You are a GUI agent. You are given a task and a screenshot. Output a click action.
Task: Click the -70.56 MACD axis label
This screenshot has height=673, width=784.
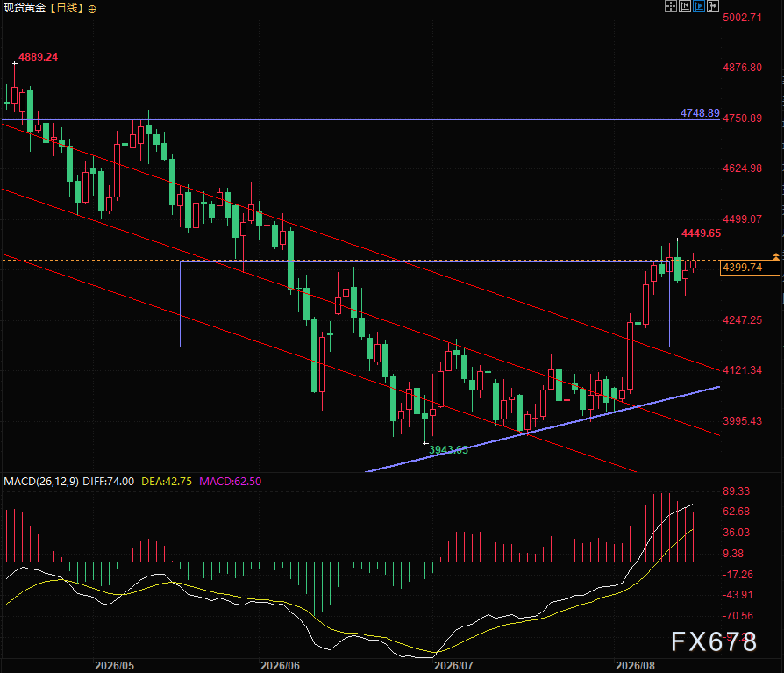(x=738, y=616)
